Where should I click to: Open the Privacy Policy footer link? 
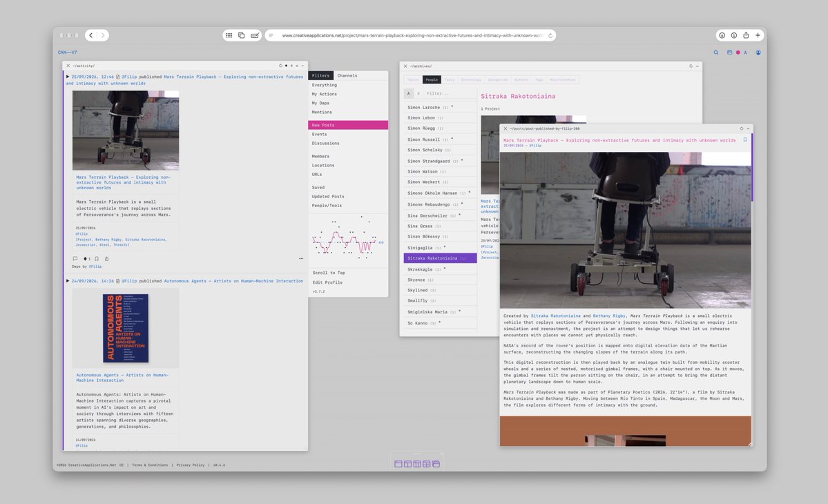(190, 465)
